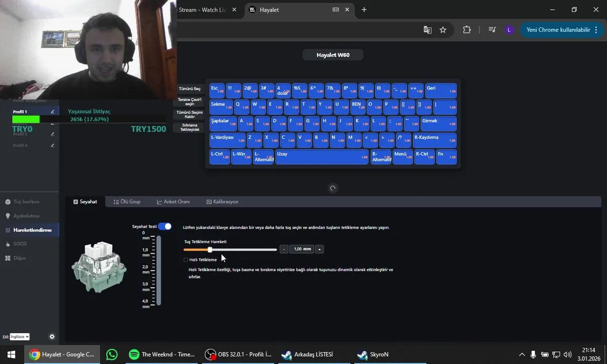The image size is (607, 364).
Task: Click the Tuş Tetikleme Hareketi slider
Action: 230,249
